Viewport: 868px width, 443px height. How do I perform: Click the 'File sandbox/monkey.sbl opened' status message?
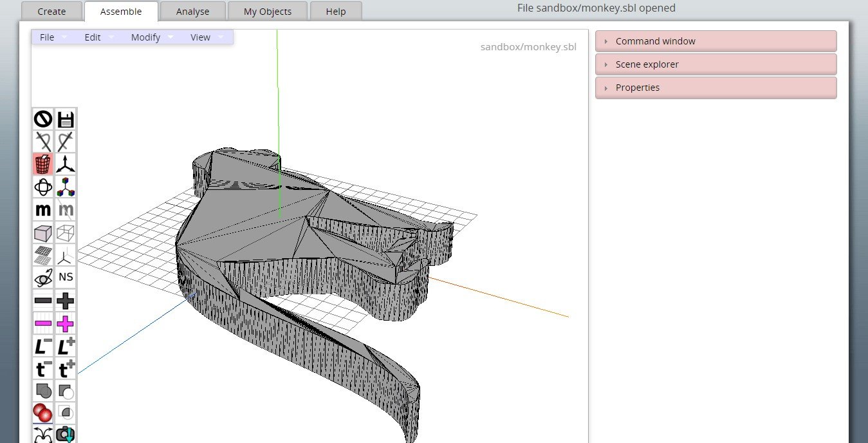(596, 8)
